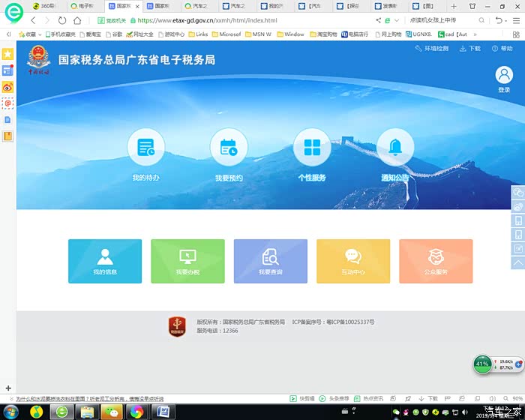Image resolution: width=525 pixels, height=420 pixels.
Task: Click the 个性服务 grid icon
Action: [x=312, y=147]
